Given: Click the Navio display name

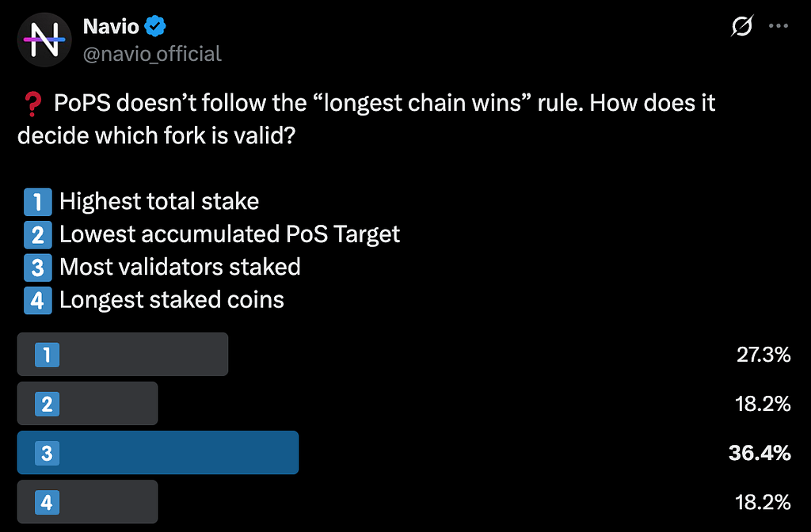Looking at the screenshot, I should point(111,26).
